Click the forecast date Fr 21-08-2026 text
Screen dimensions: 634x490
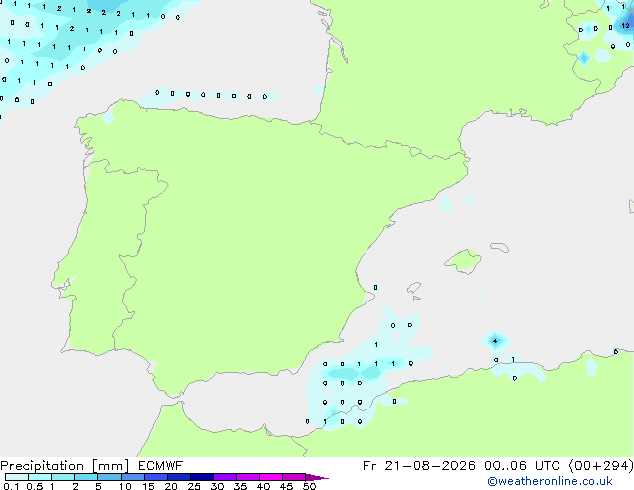(x=419, y=466)
